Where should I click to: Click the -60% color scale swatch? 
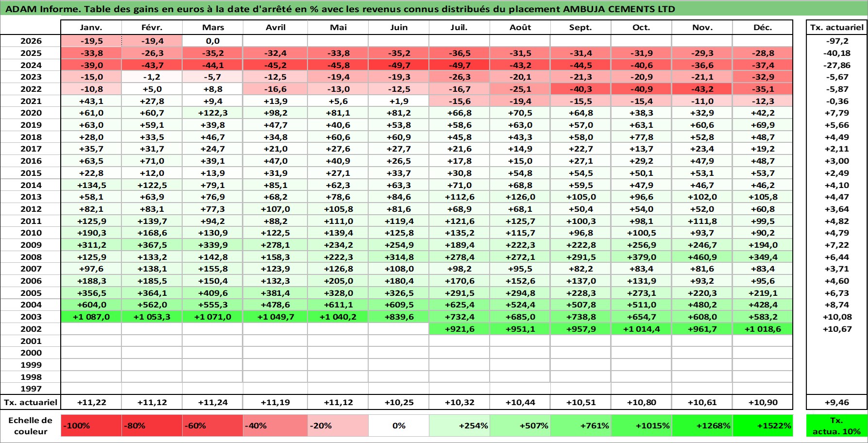(x=213, y=426)
